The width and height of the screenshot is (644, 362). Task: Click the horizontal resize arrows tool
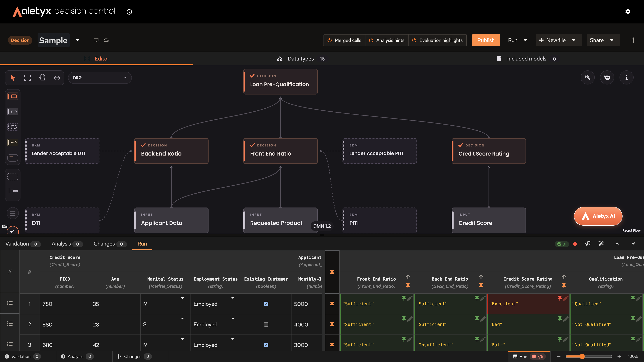coord(57,78)
